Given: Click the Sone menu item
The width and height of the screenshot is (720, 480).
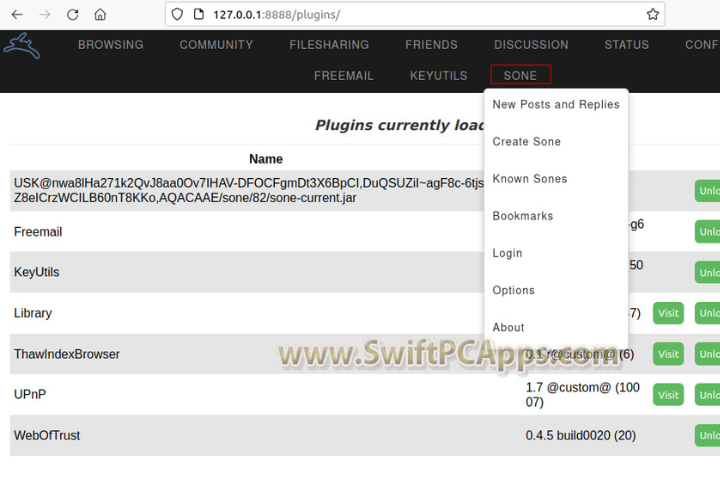Looking at the screenshot, I should (521, 75).
